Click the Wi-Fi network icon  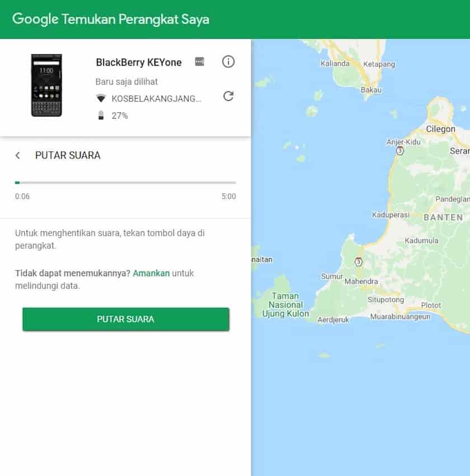[x=101, y=99]
